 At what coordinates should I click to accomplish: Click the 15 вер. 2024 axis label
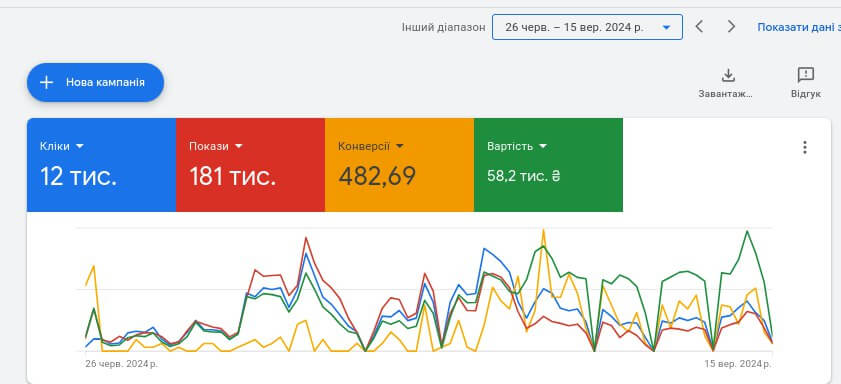738,364
